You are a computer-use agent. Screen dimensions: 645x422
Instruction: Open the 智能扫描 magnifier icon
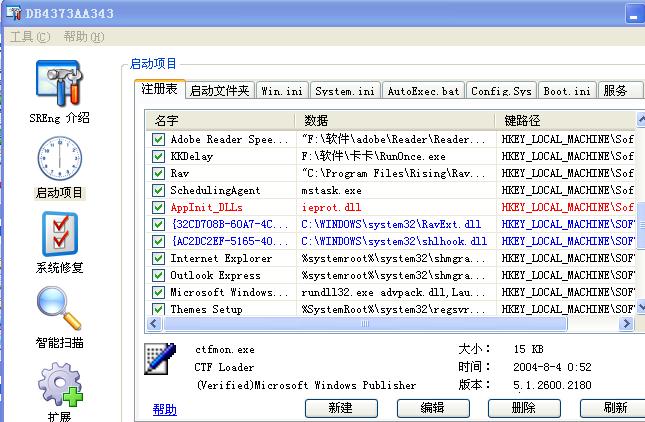[x=59, y=308]
